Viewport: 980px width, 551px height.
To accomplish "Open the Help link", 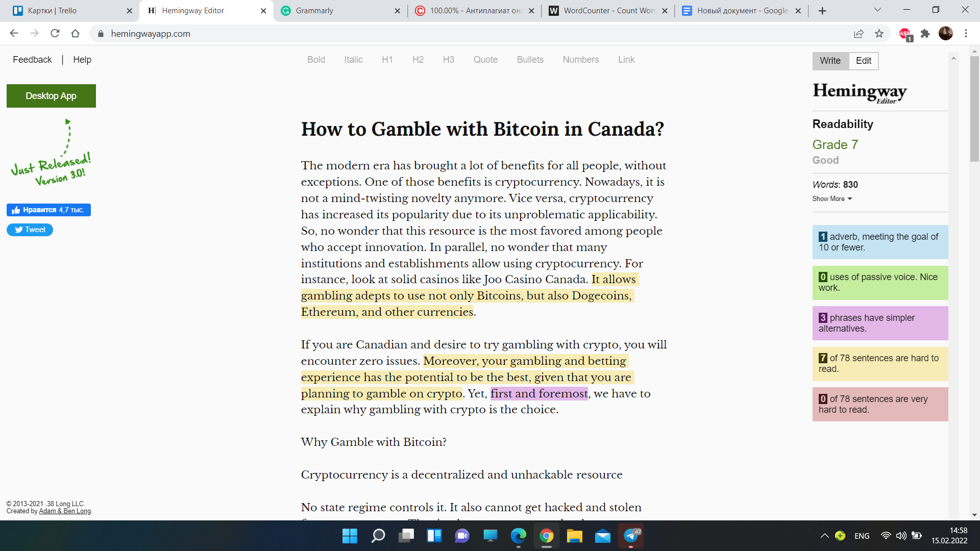I will tap(82, 60).
